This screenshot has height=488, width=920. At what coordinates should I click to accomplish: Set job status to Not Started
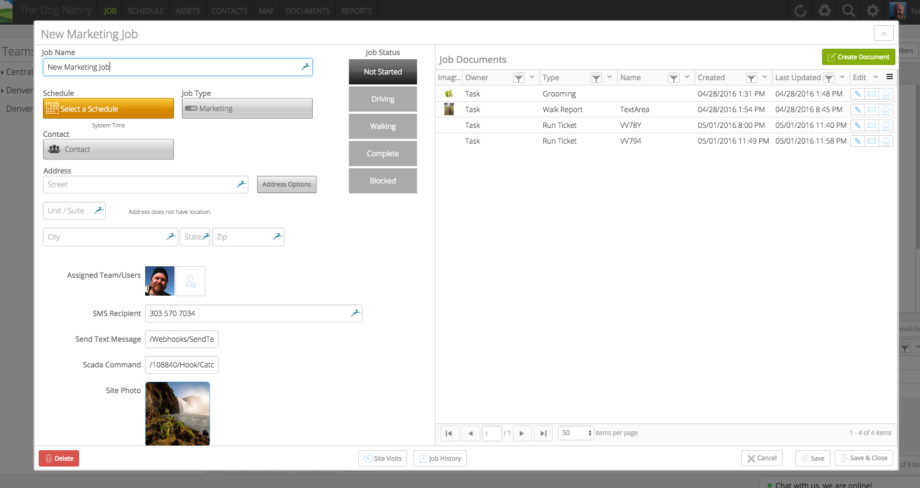coord(383,72)
